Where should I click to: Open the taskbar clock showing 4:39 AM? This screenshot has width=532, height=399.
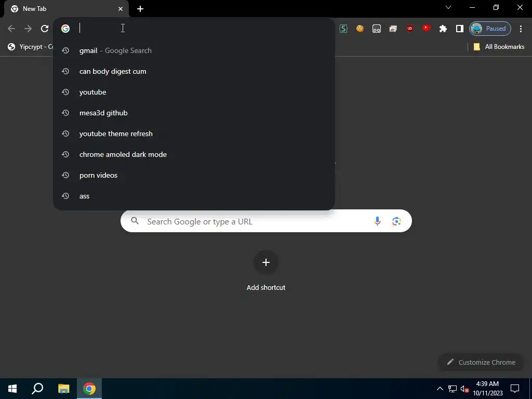(487, 389)
